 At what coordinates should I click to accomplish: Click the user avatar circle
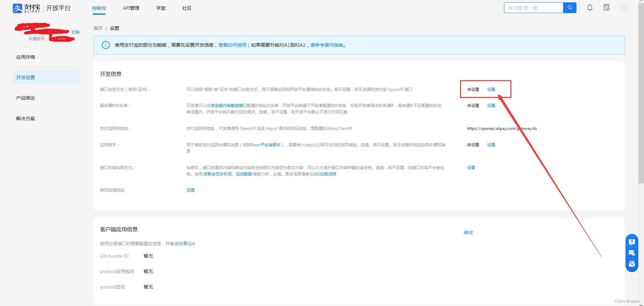coord(624,8)
